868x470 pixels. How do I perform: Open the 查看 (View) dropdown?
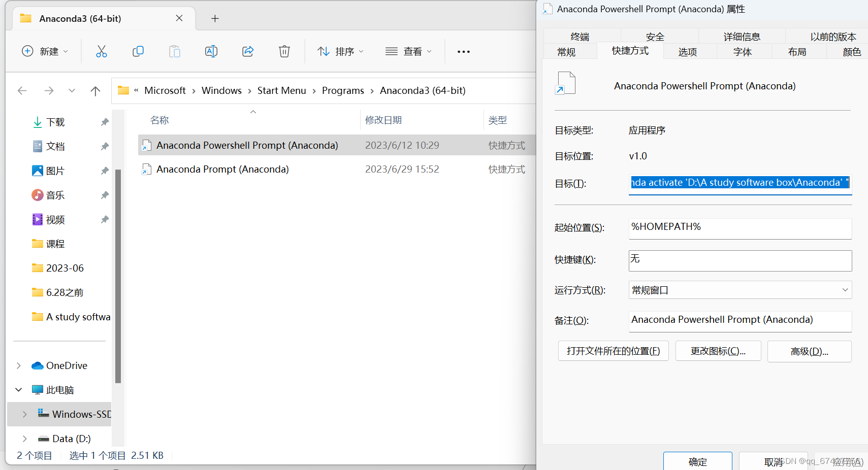[x=408, y=51]
